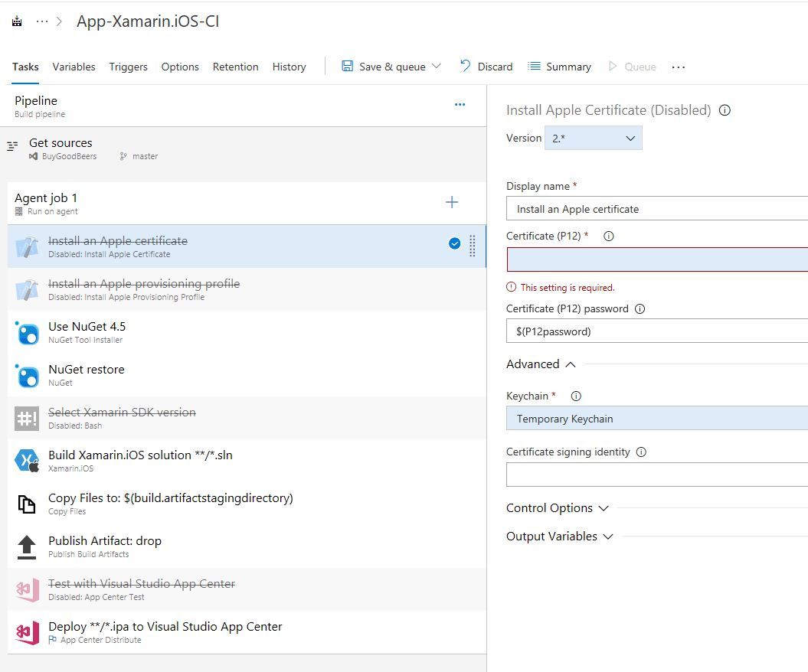808x672 pixels.
Task: Select the Copy Files to artifactstagingdirectory task
Action: [247, 504]
